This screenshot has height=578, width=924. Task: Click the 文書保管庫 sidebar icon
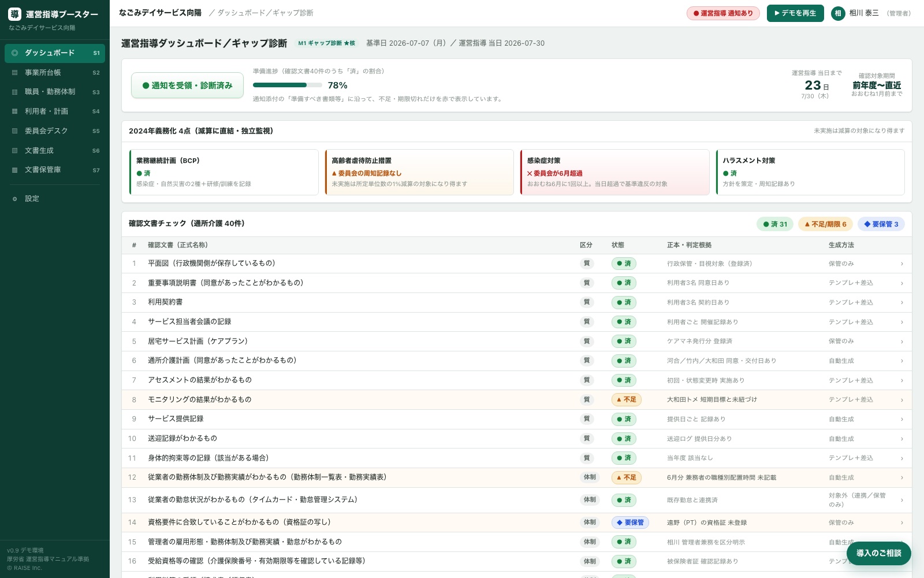[14, 170]
